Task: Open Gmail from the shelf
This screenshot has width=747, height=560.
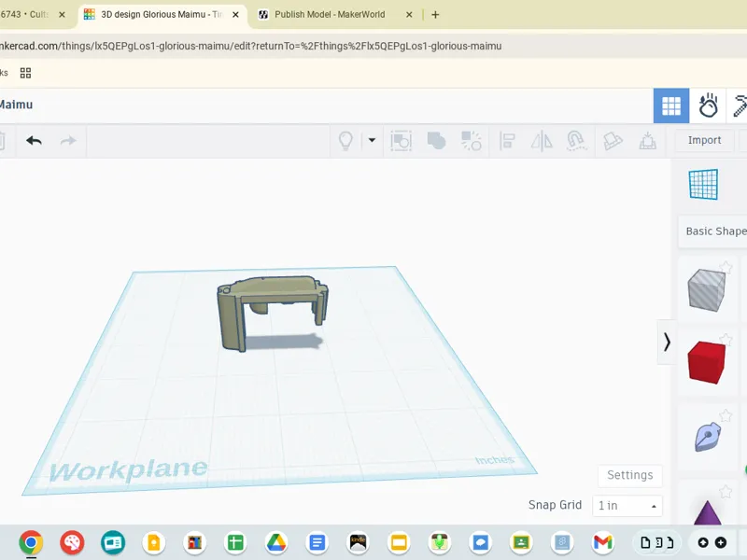Action: pyautogui.click(x=602, y=542)
